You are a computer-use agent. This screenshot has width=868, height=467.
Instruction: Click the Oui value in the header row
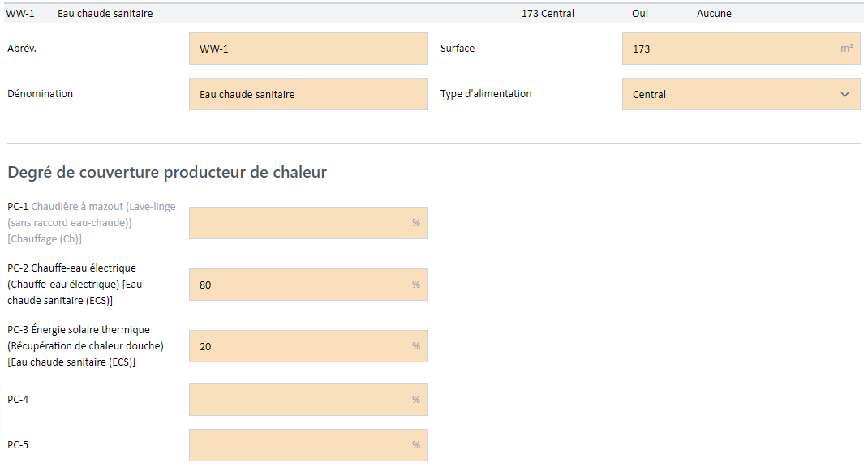(x=640, y=14)
